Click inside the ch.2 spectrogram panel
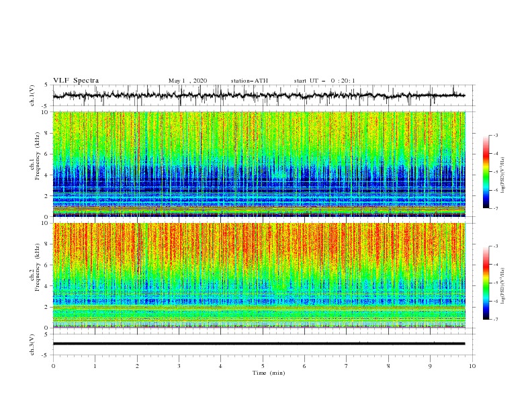 pos(259,275)
